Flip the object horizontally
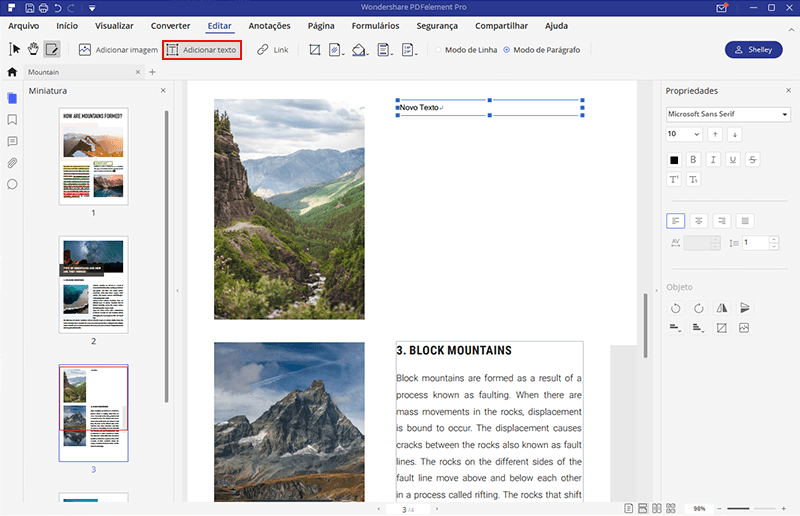The width and height of the screenshot is (800, 516). 721,308
